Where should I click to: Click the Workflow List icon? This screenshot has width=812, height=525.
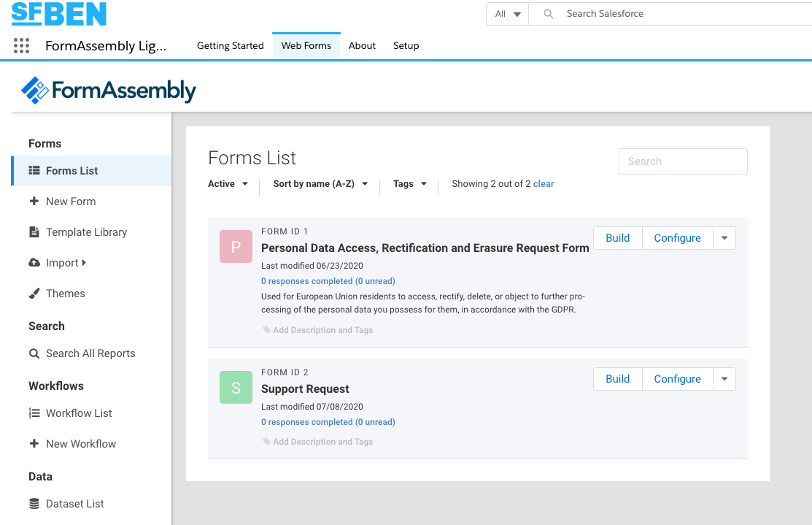34,413
